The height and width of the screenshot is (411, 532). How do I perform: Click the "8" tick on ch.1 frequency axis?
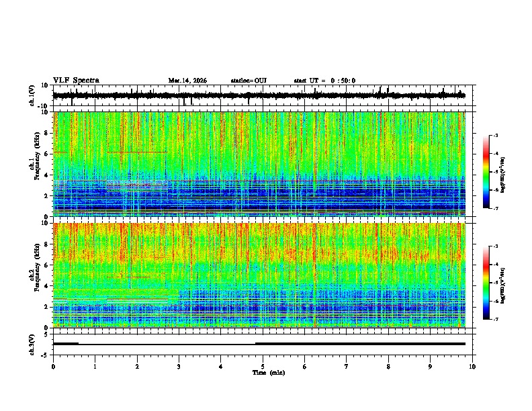point(47,133)
